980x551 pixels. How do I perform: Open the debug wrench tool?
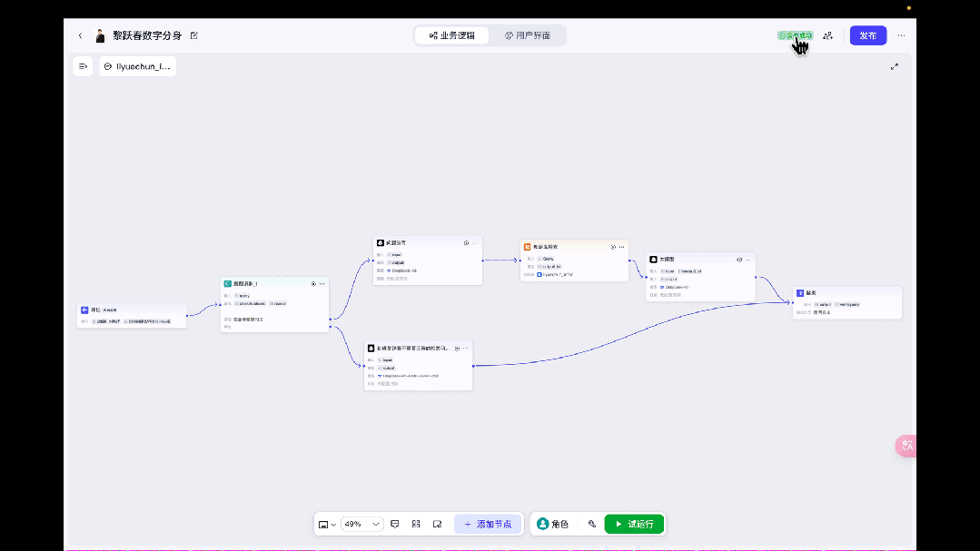click(592, 524)
